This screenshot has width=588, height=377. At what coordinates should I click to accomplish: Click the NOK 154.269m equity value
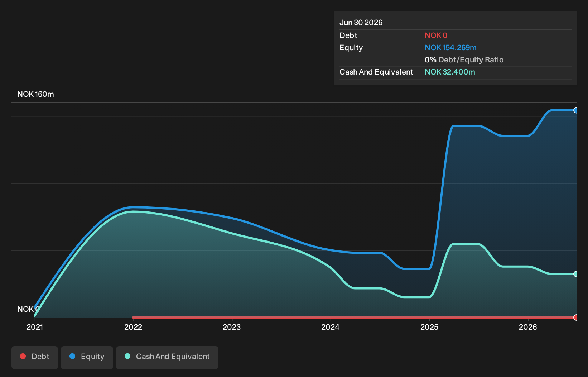450,48
